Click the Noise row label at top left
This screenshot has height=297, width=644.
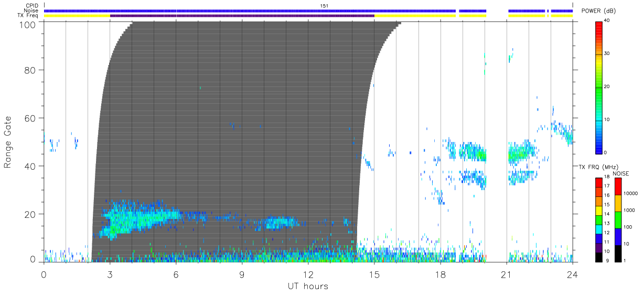tap(31, 10)
